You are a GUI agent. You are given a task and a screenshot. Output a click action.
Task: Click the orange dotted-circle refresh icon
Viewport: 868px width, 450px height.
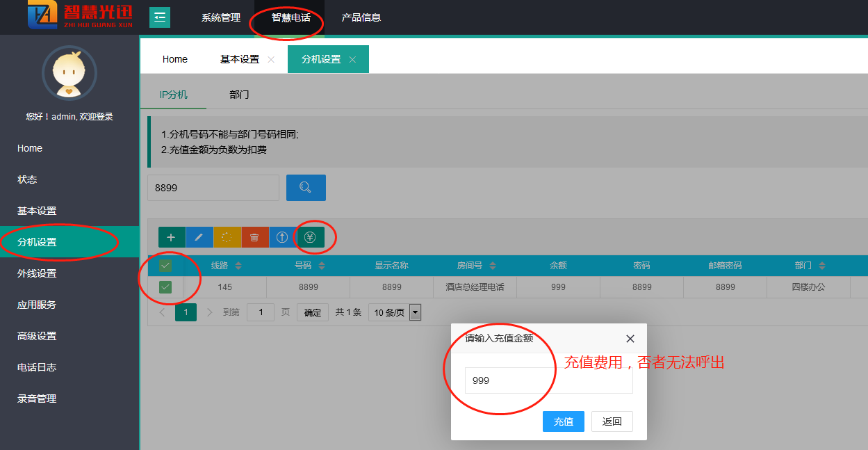[x=227, y=237]
